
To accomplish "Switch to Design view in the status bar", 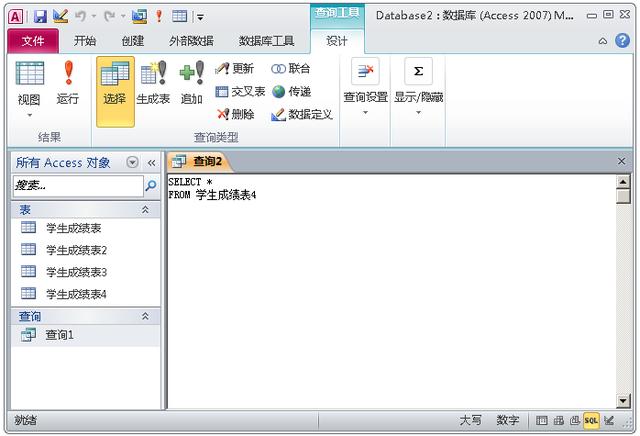I will point(609,420).
